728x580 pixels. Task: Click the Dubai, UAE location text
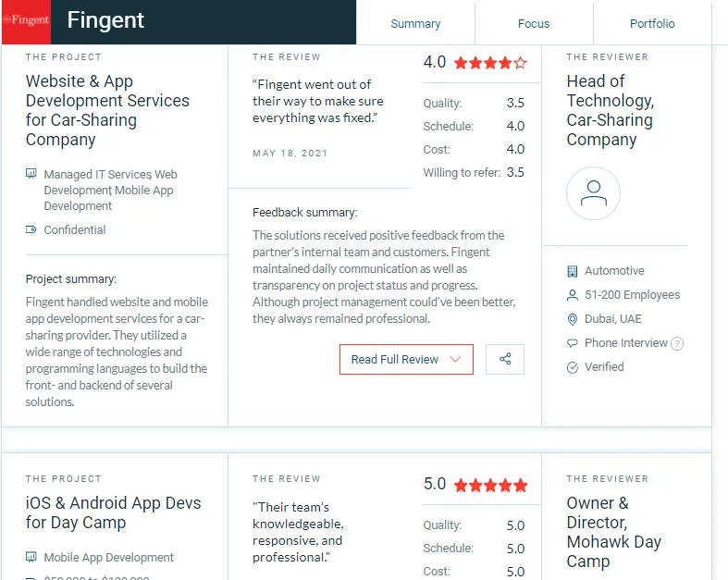point(613,319)
